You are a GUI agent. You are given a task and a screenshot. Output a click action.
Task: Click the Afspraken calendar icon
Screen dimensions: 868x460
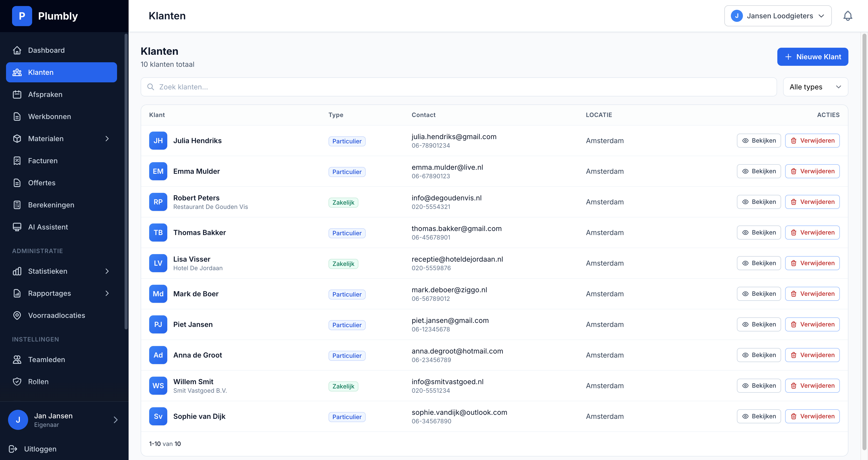click(x=17, y=94)
